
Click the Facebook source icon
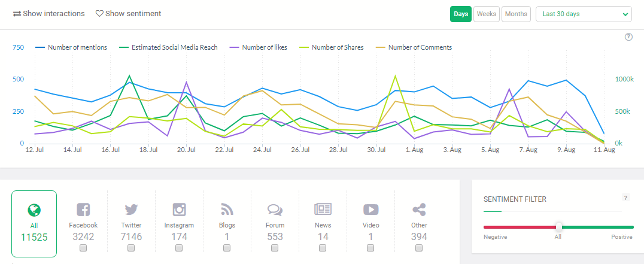tap(83, 210)
